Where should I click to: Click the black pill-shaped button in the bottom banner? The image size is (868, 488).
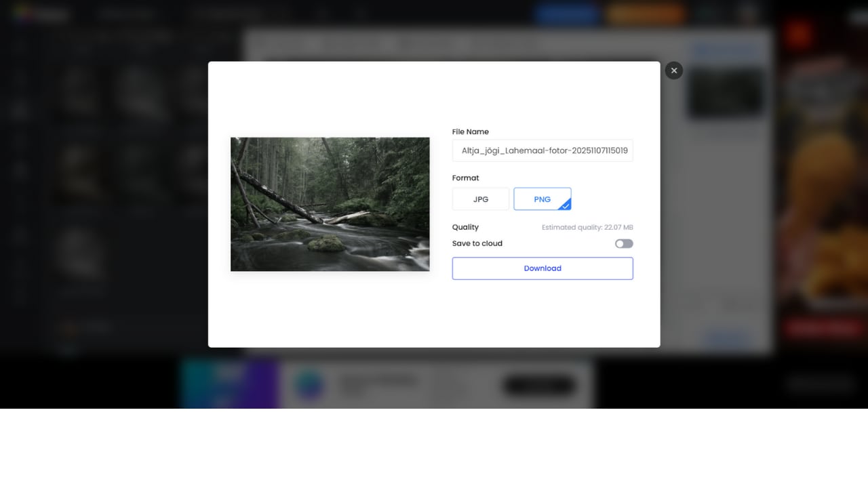538,386
